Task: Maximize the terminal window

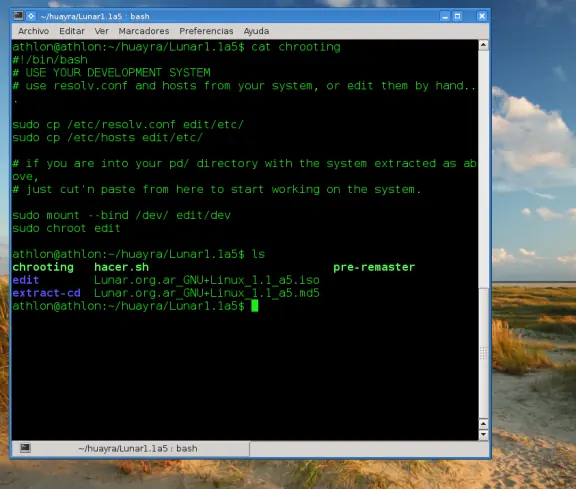Action: pyautogui.click(x=457, y=16)
